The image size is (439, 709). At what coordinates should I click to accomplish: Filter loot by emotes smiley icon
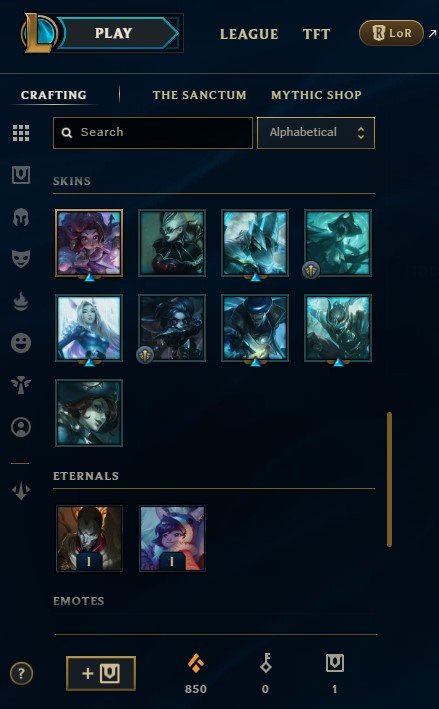click(x=21, y=343)
